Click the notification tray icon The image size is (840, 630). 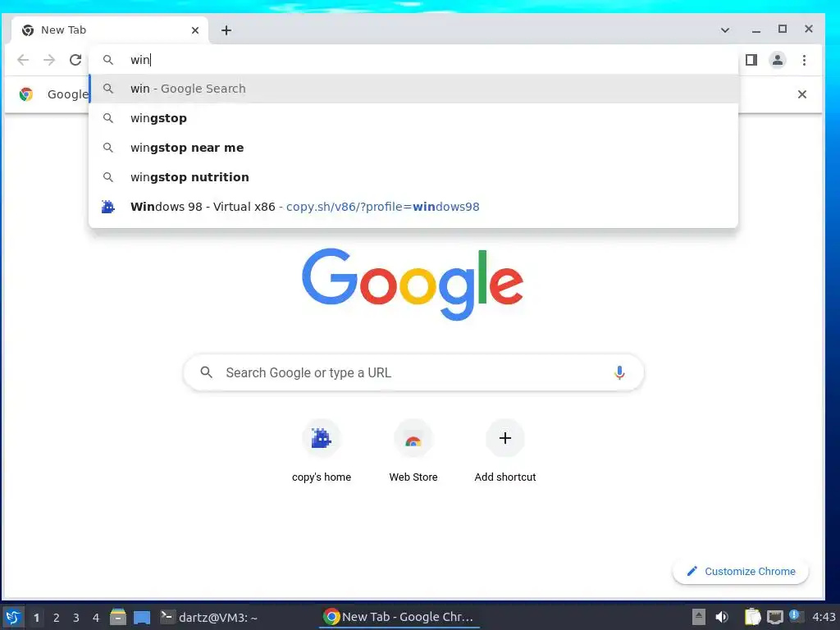tap(796, 616)
